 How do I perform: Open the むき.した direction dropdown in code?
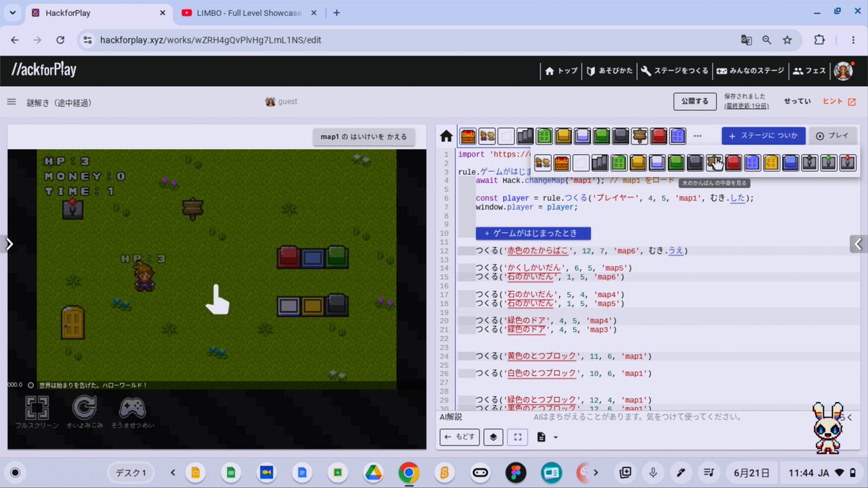[736, 198]
